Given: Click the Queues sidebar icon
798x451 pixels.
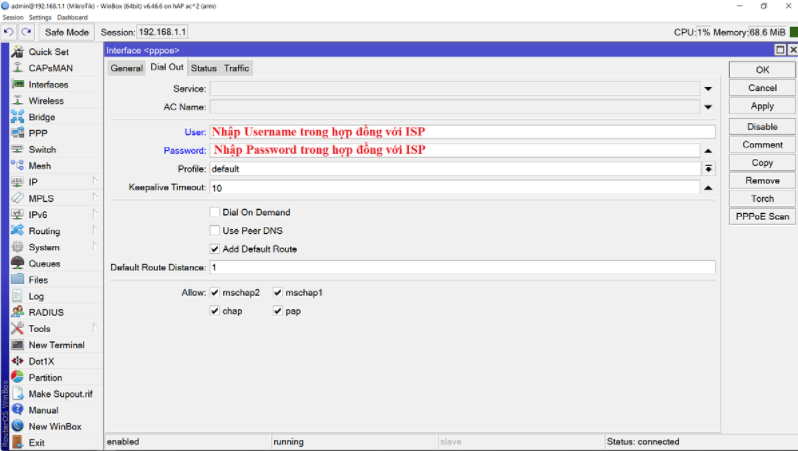Looking at the screenshot, I should coord(18,264).
